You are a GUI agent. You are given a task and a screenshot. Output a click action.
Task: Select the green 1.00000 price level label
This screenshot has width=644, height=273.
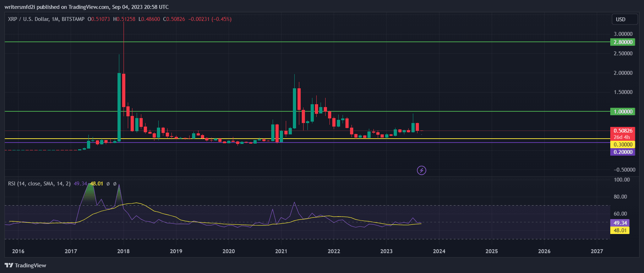pyautogui.click(x=623, y=112)
